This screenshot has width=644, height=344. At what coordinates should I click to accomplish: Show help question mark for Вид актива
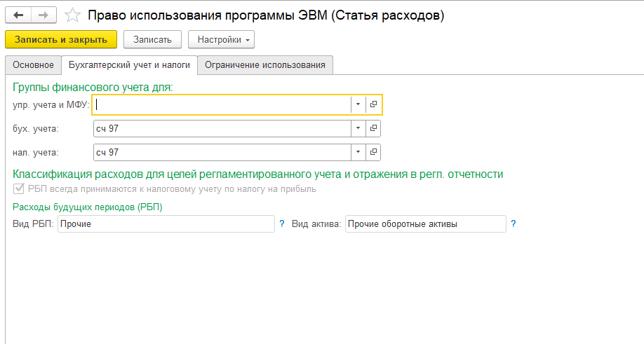[513, 223]
